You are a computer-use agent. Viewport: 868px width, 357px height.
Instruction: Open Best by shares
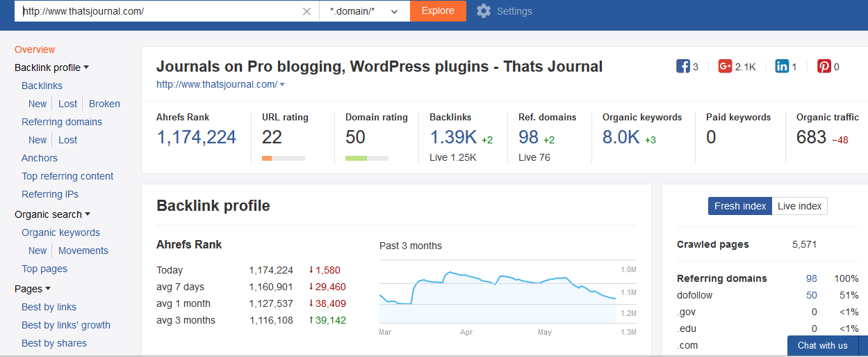click(x=54, y=343)
